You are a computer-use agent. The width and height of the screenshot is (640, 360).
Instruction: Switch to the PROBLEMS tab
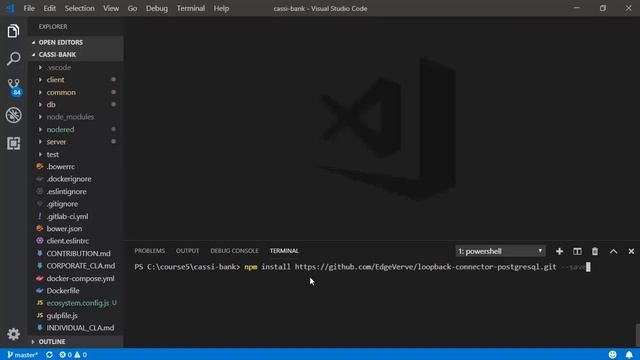click(149, 251)
